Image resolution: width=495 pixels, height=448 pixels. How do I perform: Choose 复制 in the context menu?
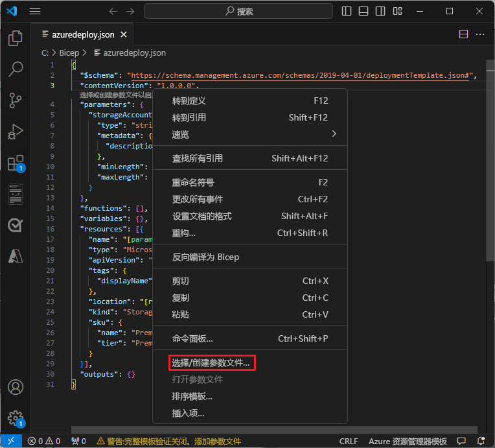[250, 298]
